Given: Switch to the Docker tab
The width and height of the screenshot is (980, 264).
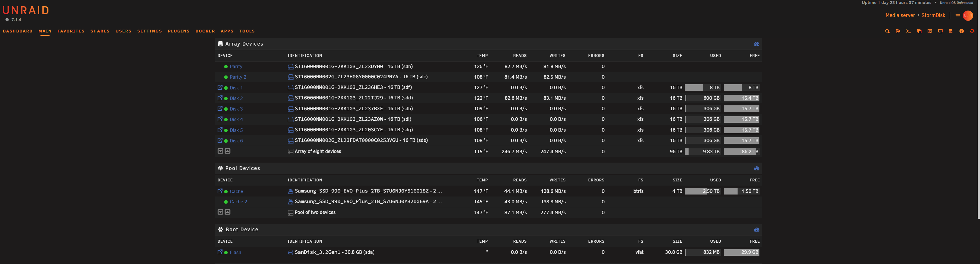Looking at the screenshot, I should click(205, 31).
